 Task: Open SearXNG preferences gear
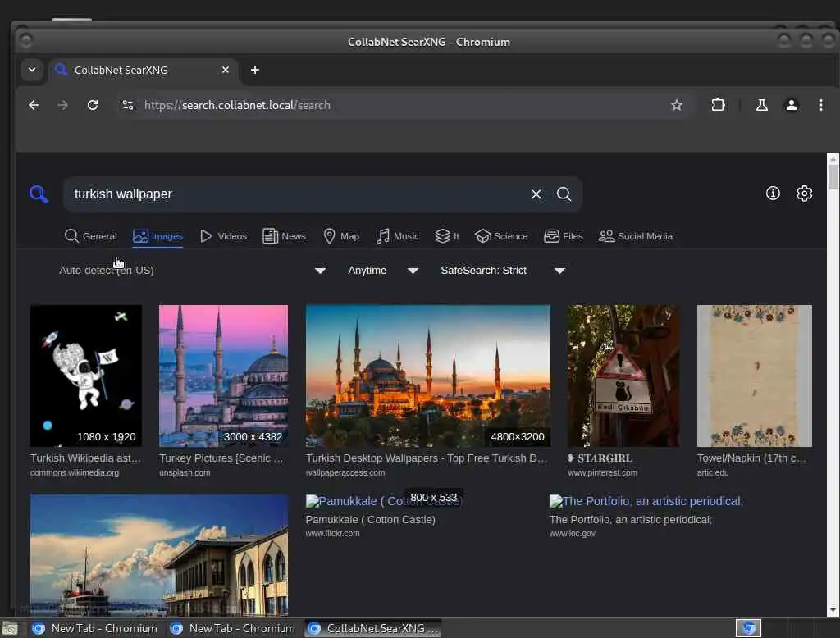point(804,194)
